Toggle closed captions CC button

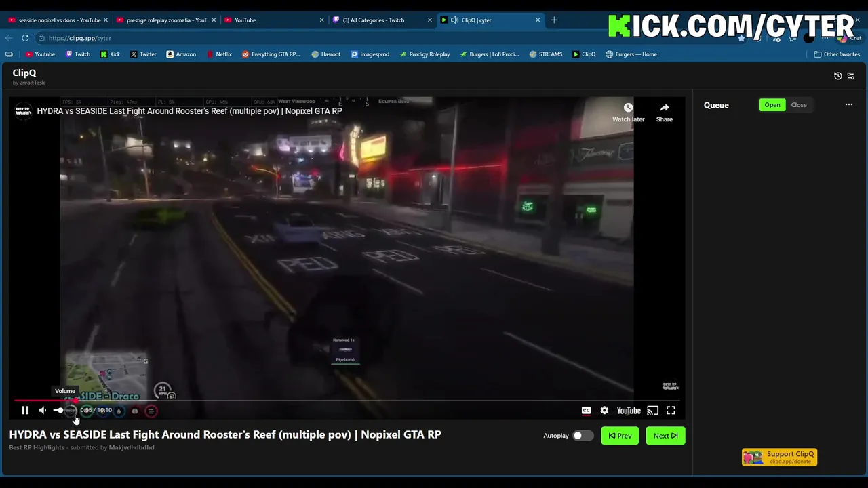point(586,410)
